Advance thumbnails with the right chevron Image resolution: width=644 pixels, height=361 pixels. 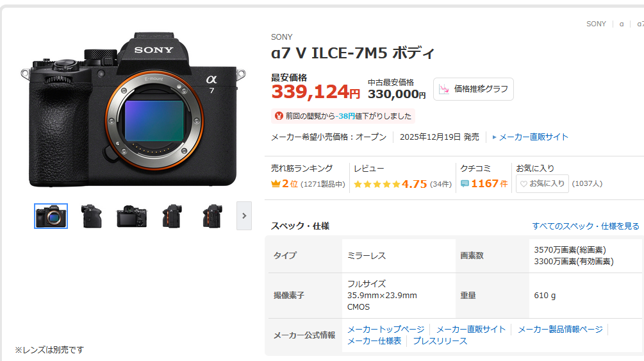pyautogui.click(x=244, y=215)
